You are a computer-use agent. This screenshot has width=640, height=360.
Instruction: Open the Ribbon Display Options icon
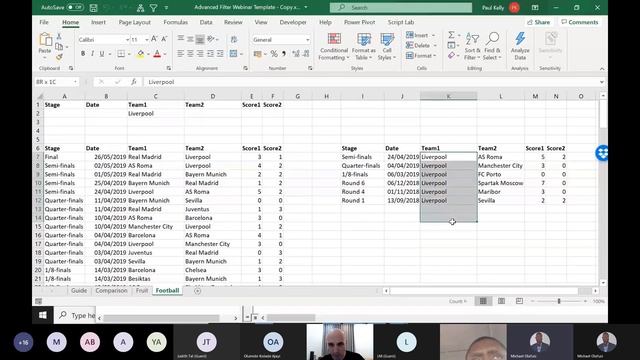point(535,7)
